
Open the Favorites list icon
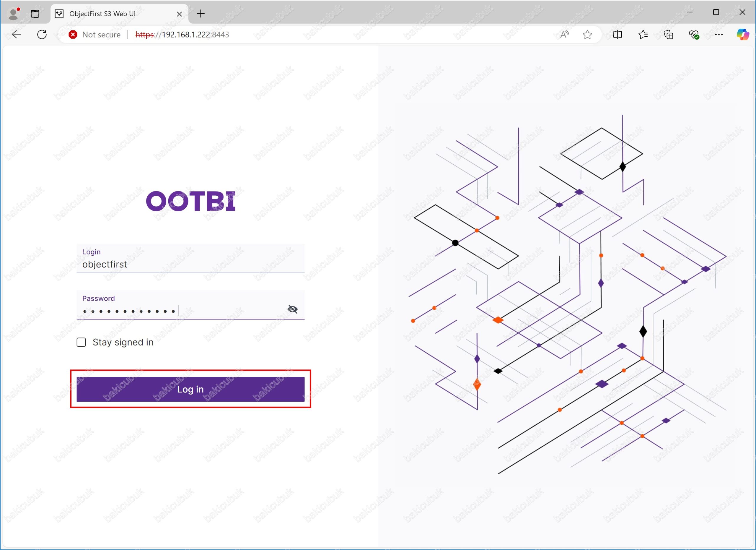tap(643, 34)
